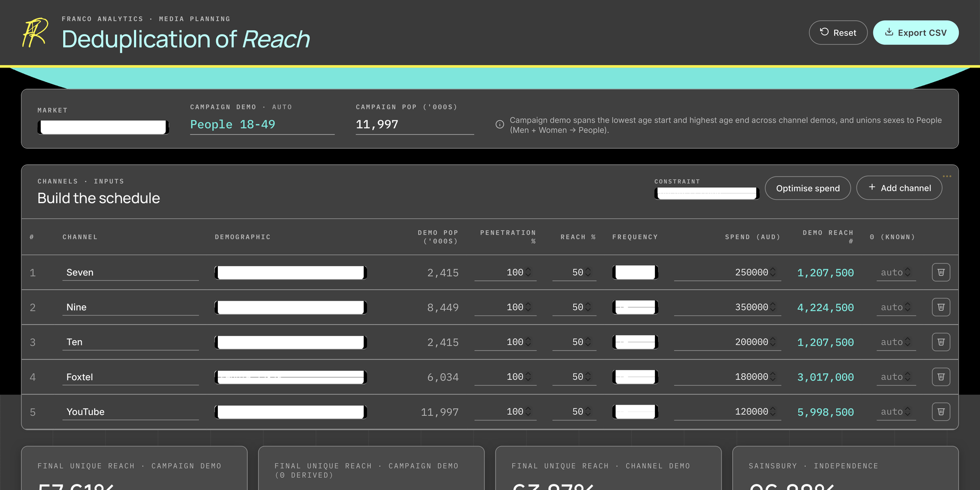Open the Demographic dropdown for Ten
This screenshot has height=490, width=980.
pos(291,342)
